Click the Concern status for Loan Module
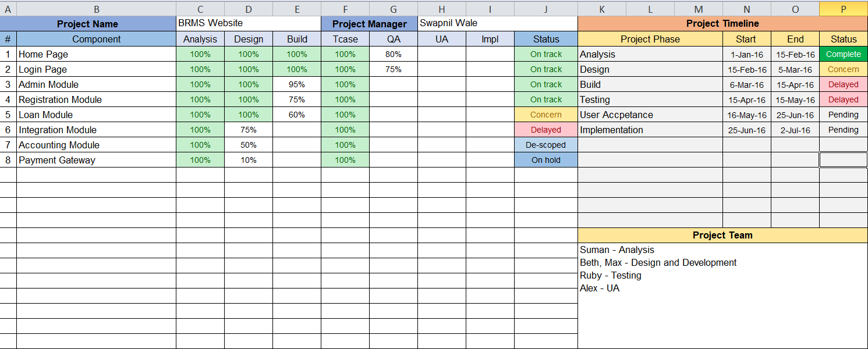This screenshot has width=868, height=349. 545,115
